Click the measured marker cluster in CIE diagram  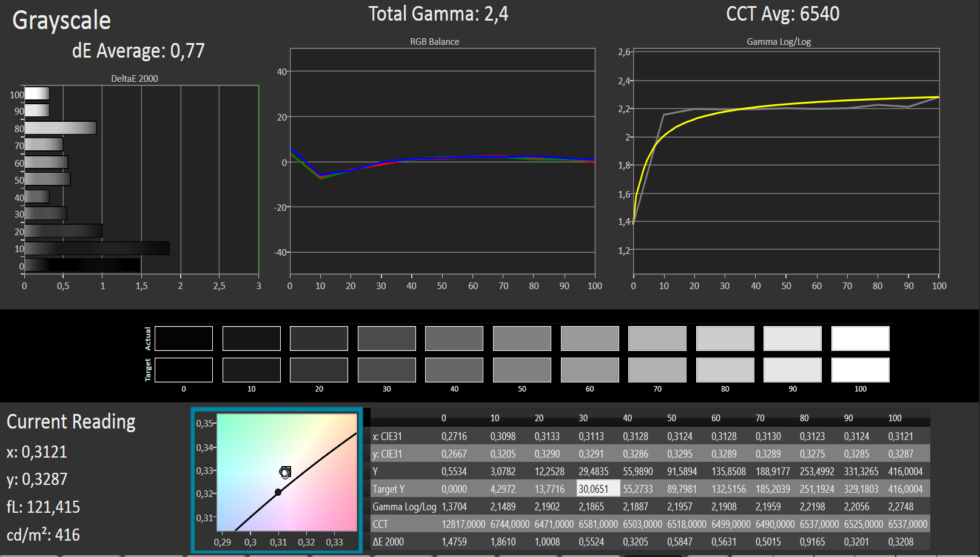pyautogui.click(x=285, y=472)
